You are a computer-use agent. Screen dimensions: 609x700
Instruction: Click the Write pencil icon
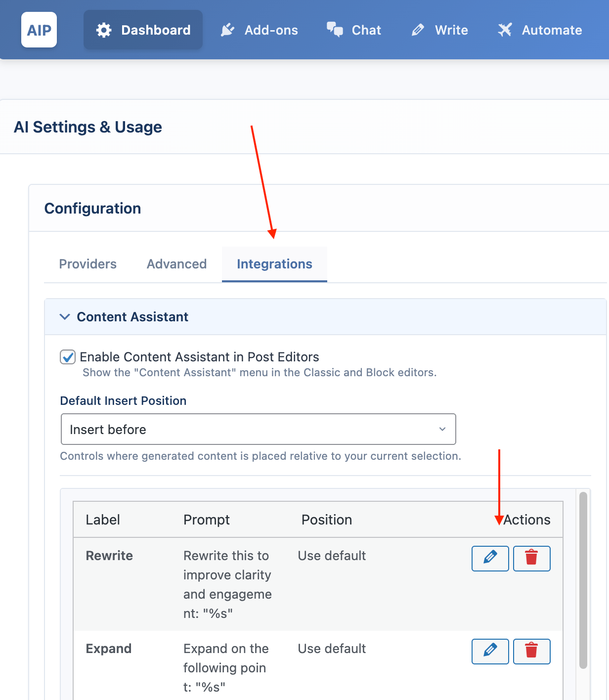click(x=418, y=30)
